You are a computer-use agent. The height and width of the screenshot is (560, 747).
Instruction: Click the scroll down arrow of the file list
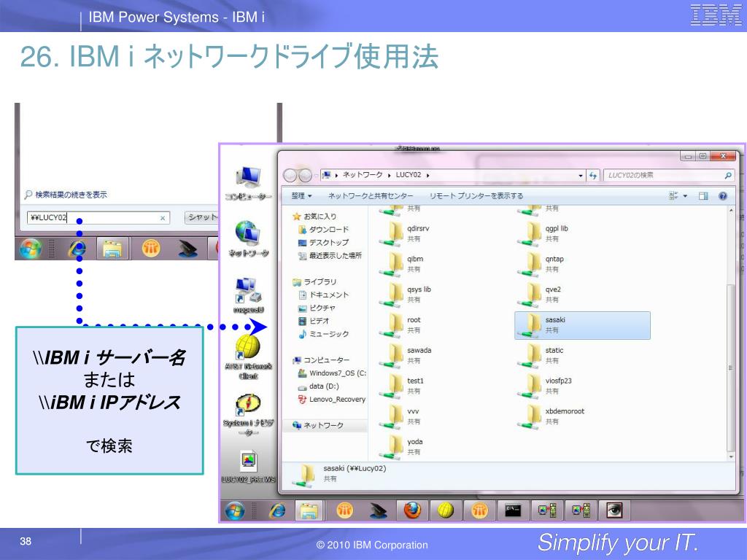(x=731, y=456)
